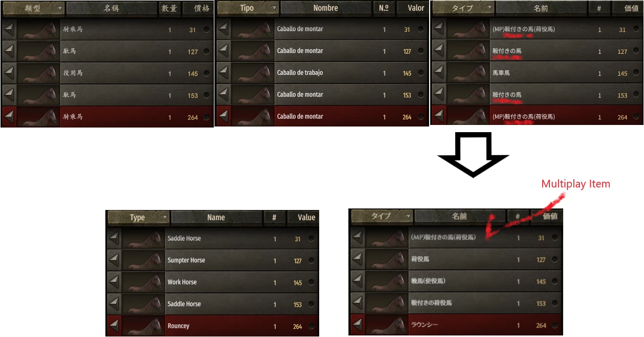The image size is (644, 337).
Task: Select the Work Horse thumbnail image
Action: click(143, 282)
